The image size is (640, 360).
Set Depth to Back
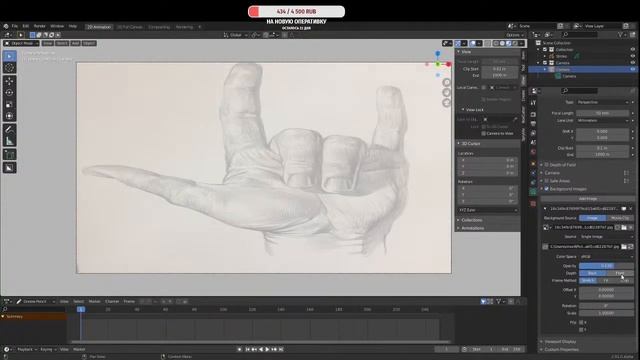(x=593, y=273)
